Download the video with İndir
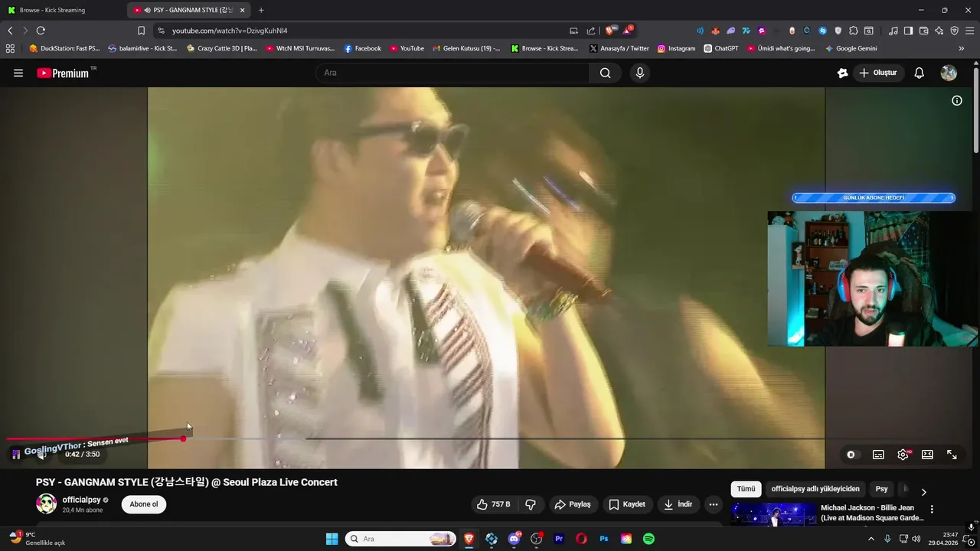Screen dimensions: 980x551 (x=678, y=504)
